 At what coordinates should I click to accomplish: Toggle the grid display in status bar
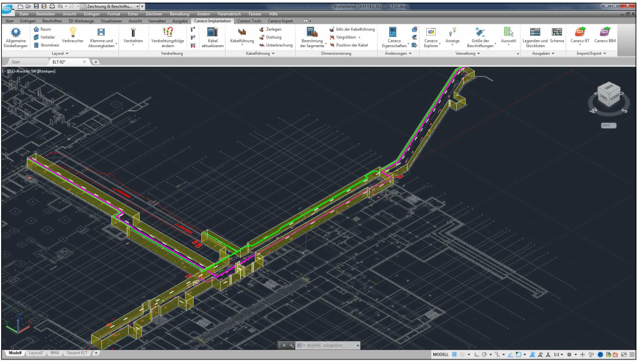[454, 354]
